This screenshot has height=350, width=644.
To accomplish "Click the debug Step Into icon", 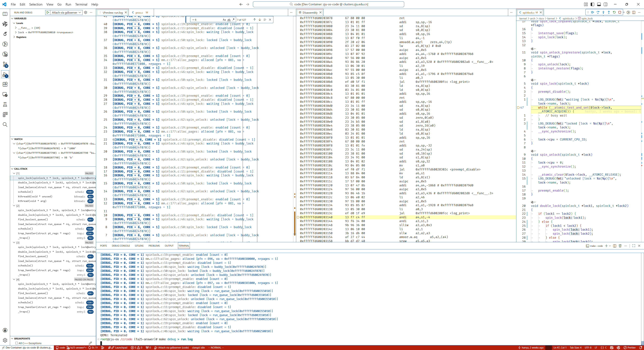I will click(x=603, y=12).
